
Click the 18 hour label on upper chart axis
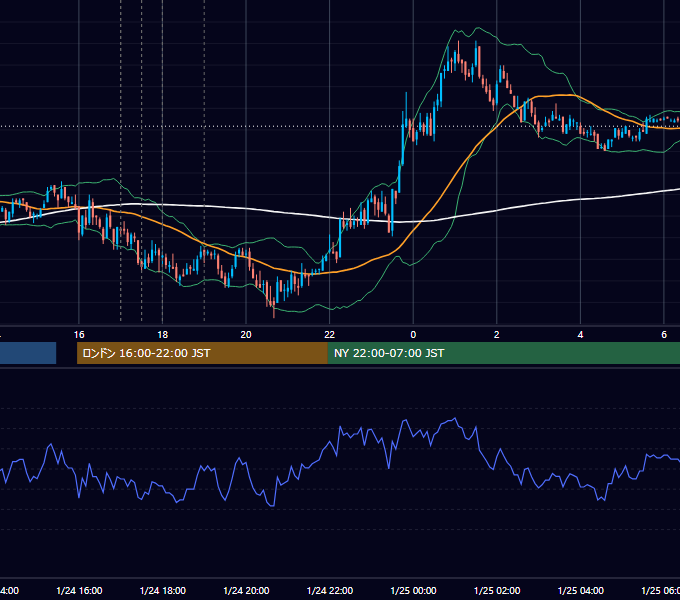[163, 335]
